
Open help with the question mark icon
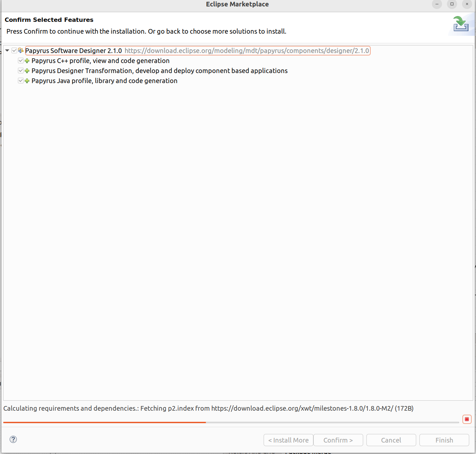click(13, 439)
